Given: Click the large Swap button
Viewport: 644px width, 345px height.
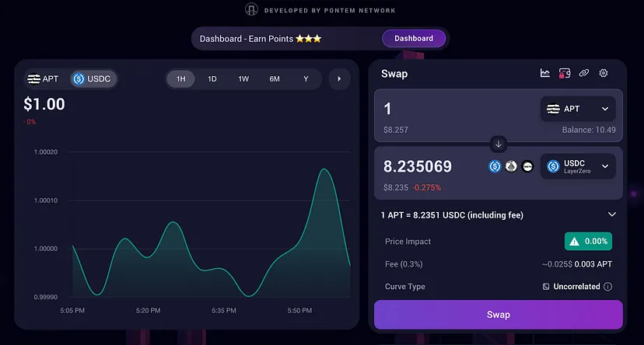Looking at the screenshot, I should [x=499, y=315].
